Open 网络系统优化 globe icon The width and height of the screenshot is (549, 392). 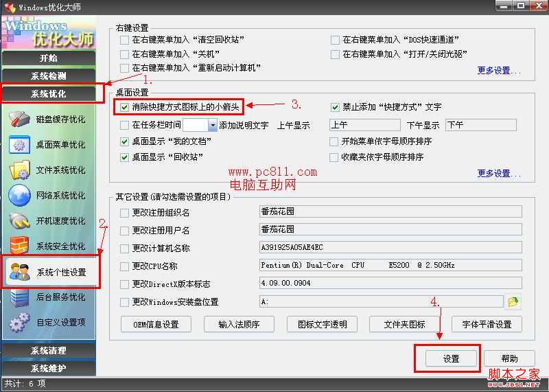click(19, 195)
